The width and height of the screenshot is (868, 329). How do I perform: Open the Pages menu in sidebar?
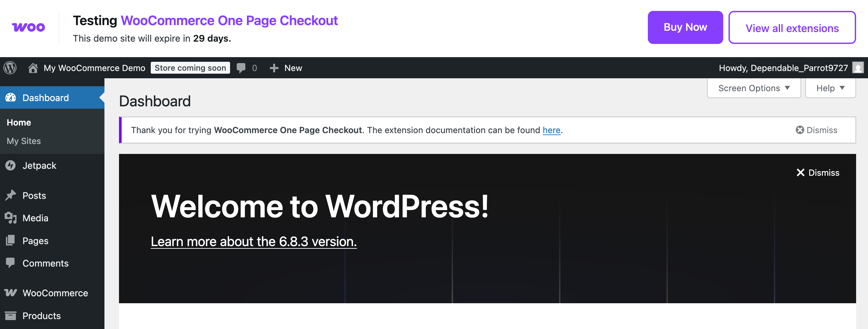(35, 240)
